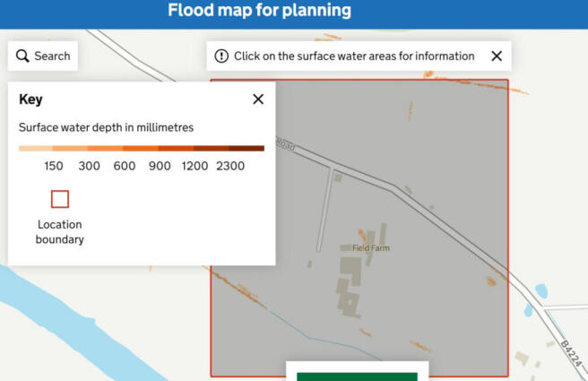The width and height of the screenshot is (588, 381).
Task: Click the small blue pond beside B4224
Action: [541, 290]
